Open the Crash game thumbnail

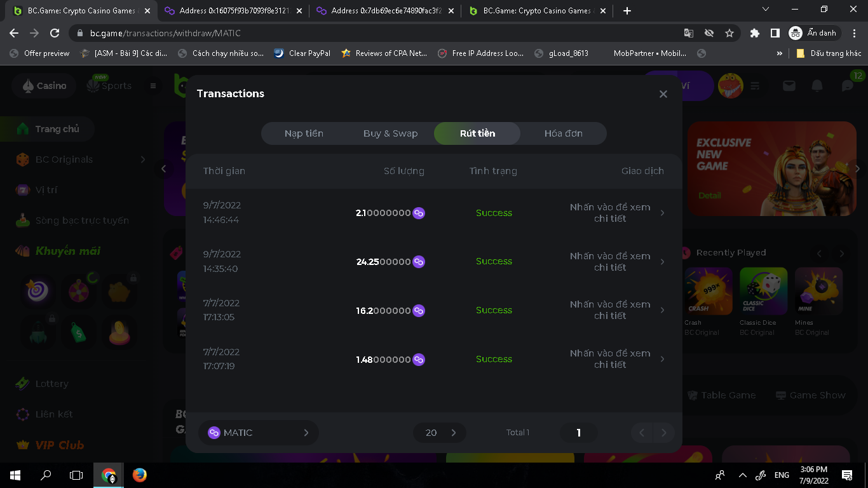click(709, 291)
